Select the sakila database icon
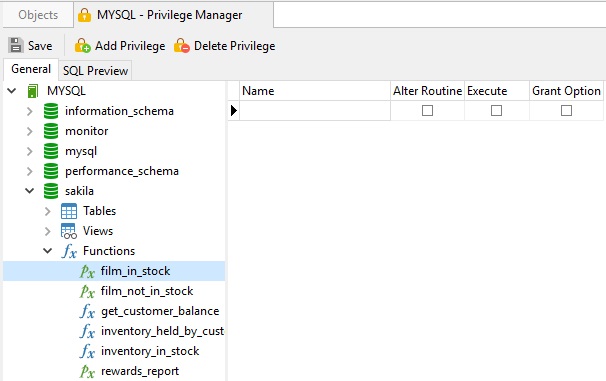606x381 pixels. (51, 191)
